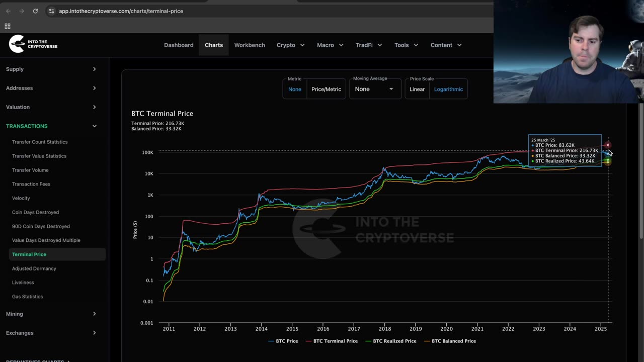Expand the TradFi dropdown menu
Viewport: 644px width, 362px height.
click(369, 45)
